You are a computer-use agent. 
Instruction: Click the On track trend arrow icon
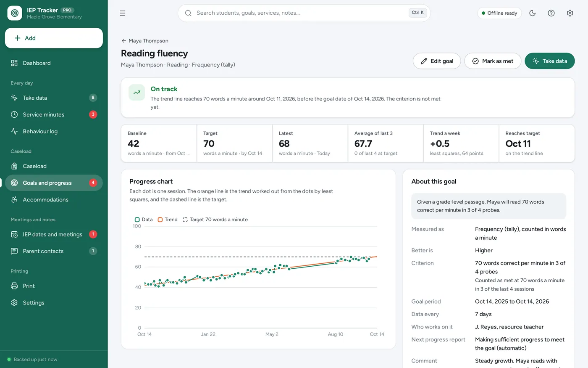pyautogui.click(x=137, y=93)
